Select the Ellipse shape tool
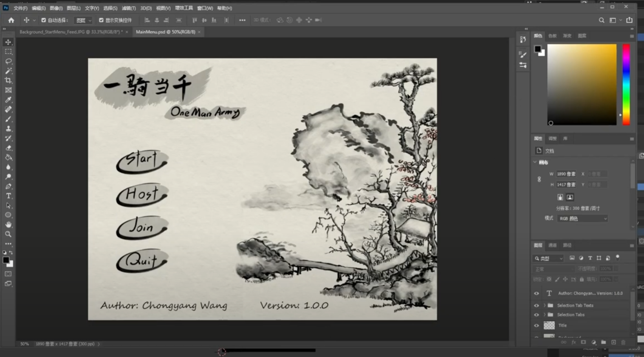Viewport: 644px width, 357px height. pos(8,215)
